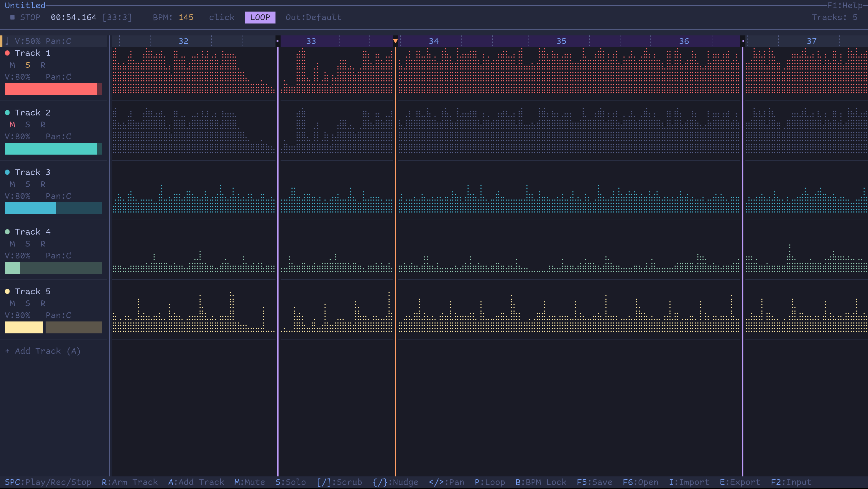Open F1:Help in top corner
868x489 pixels.
845,5
